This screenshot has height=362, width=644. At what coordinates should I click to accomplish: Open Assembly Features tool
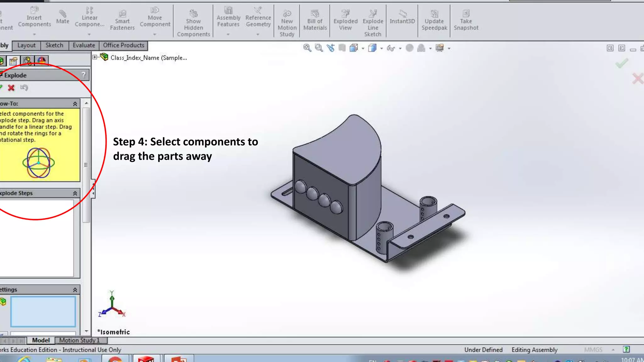(x=229, y=17)
